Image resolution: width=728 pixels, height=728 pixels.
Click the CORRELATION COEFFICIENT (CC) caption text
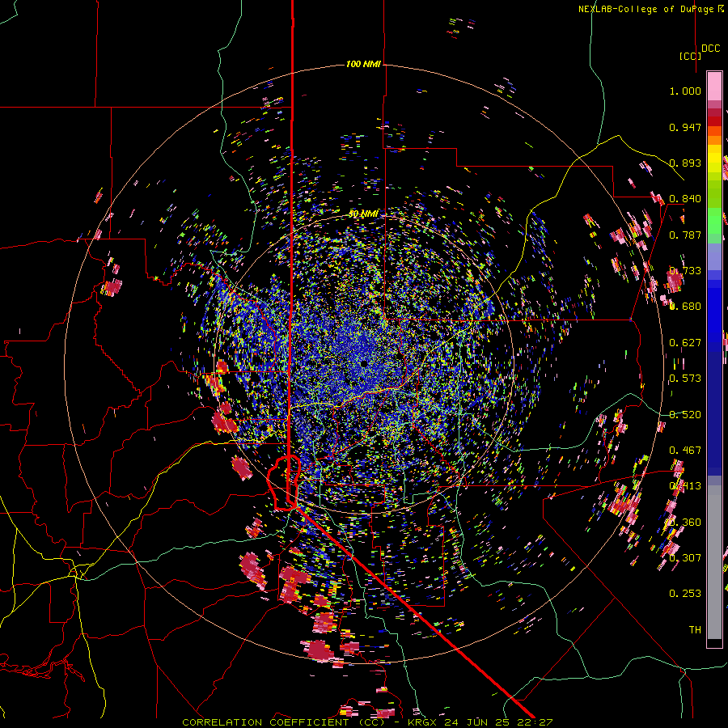(283, 722)
